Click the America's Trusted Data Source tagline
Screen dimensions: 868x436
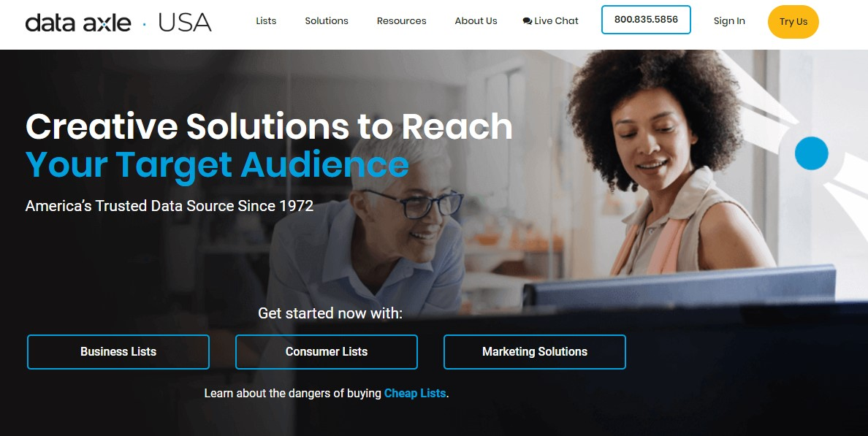tap(170, 206)
